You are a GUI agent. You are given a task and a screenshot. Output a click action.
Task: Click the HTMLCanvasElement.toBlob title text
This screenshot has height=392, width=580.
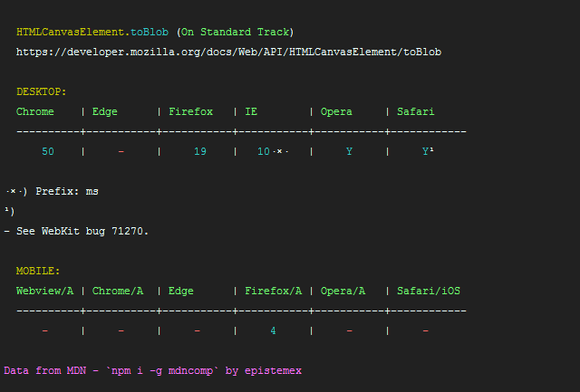(92, 33)
